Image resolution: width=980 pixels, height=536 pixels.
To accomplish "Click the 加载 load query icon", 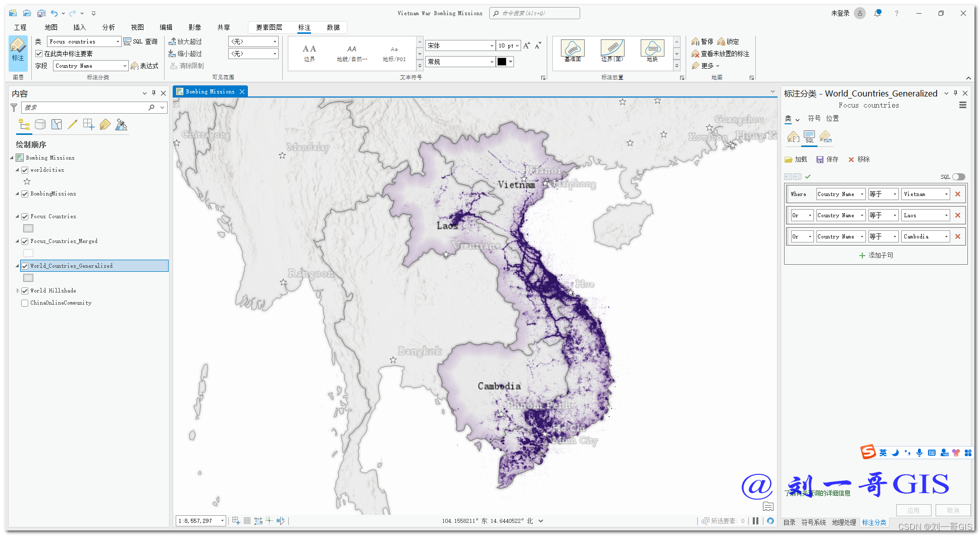I will [x=789, y=160].
